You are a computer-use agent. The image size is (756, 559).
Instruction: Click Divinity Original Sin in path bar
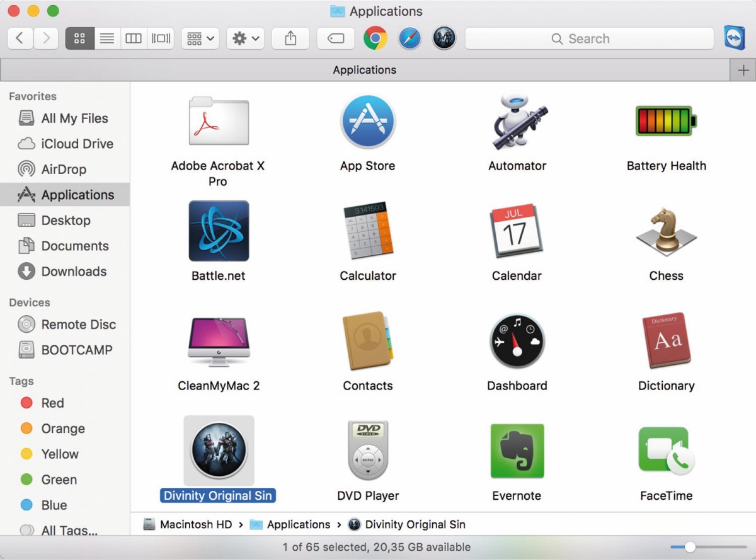point(407,524)
